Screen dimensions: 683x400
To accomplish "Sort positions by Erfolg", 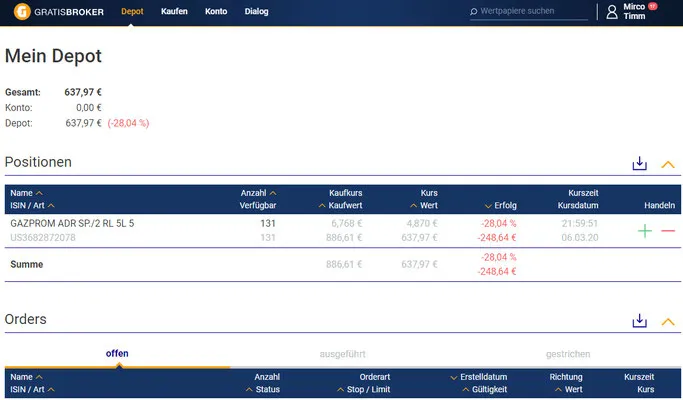I will pyautogui.click(x=500, y=206).
